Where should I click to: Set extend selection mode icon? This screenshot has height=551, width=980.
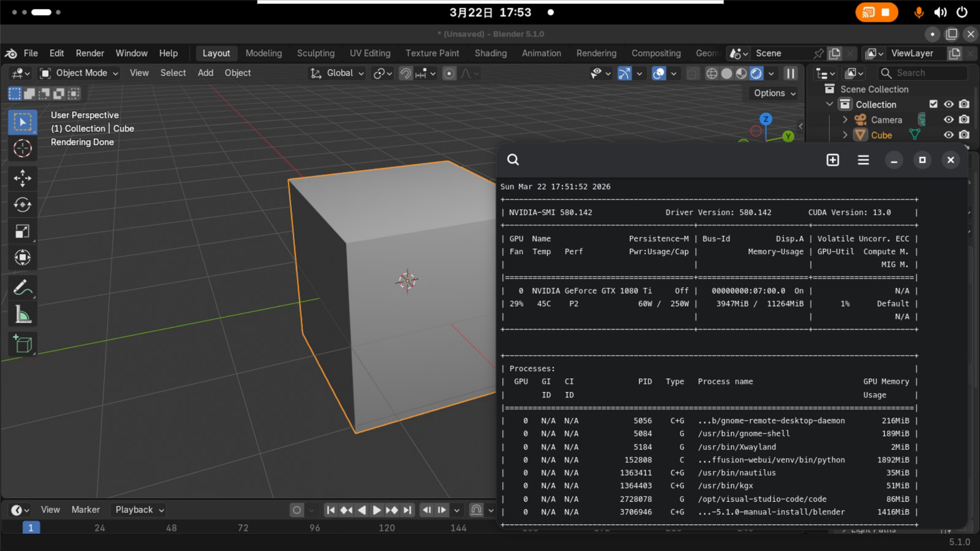pos(29,93)
